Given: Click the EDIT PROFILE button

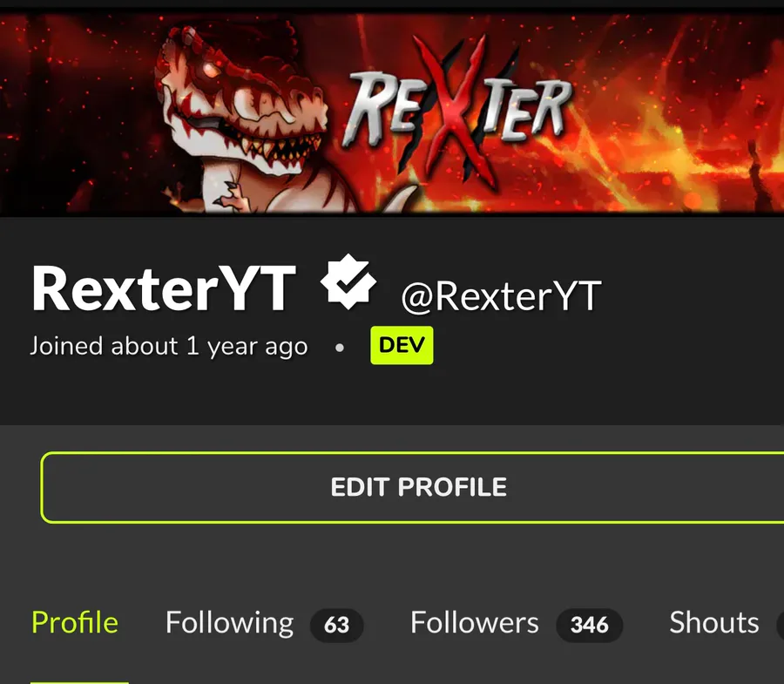Looking at the screenshot, I should [413, 487].
